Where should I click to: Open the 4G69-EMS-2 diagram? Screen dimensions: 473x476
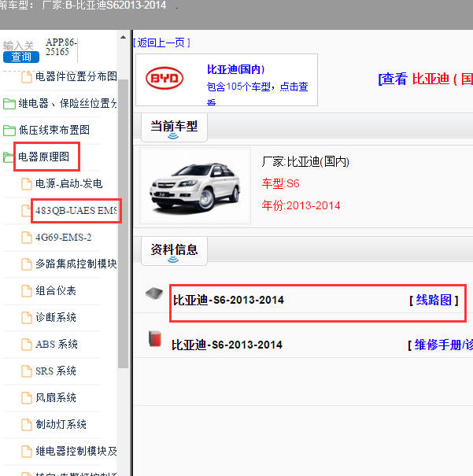(64, 237)
